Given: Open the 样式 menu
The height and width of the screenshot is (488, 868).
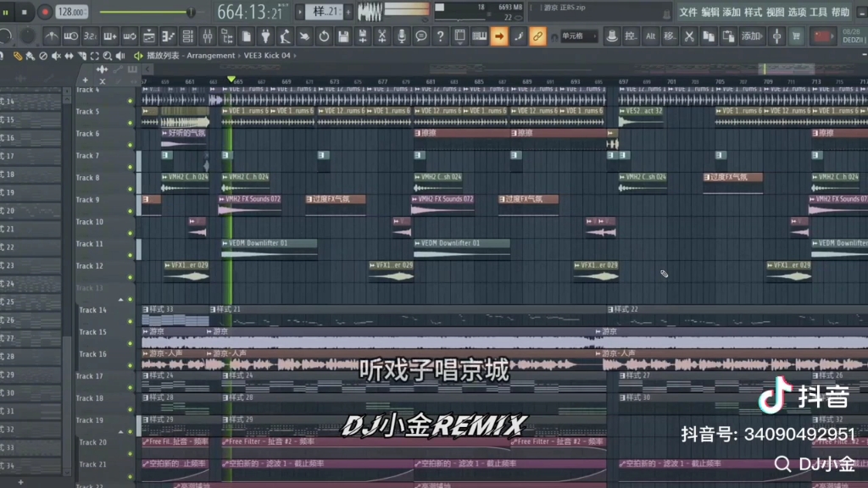Looking at the screenshot, I should [754, 12].
